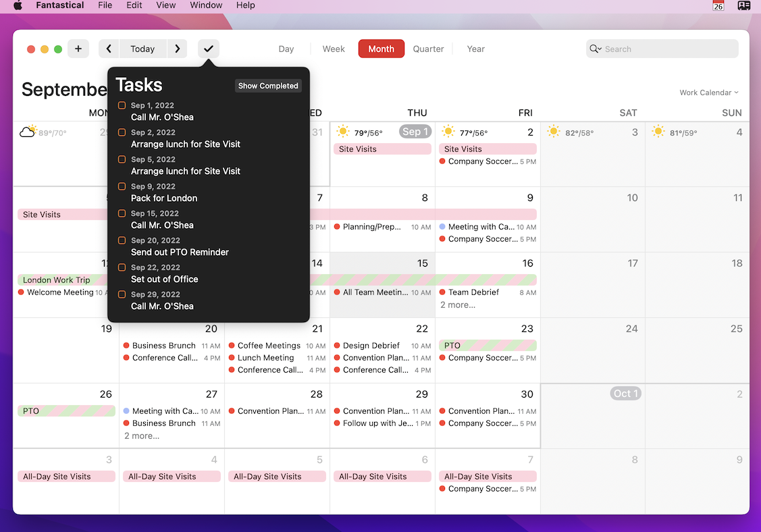Go to previous month with left arrow

[x=109, y=49]
